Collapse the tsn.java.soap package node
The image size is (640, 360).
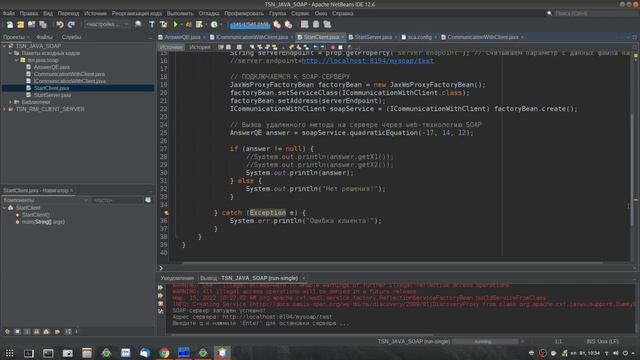click(17, 60)
